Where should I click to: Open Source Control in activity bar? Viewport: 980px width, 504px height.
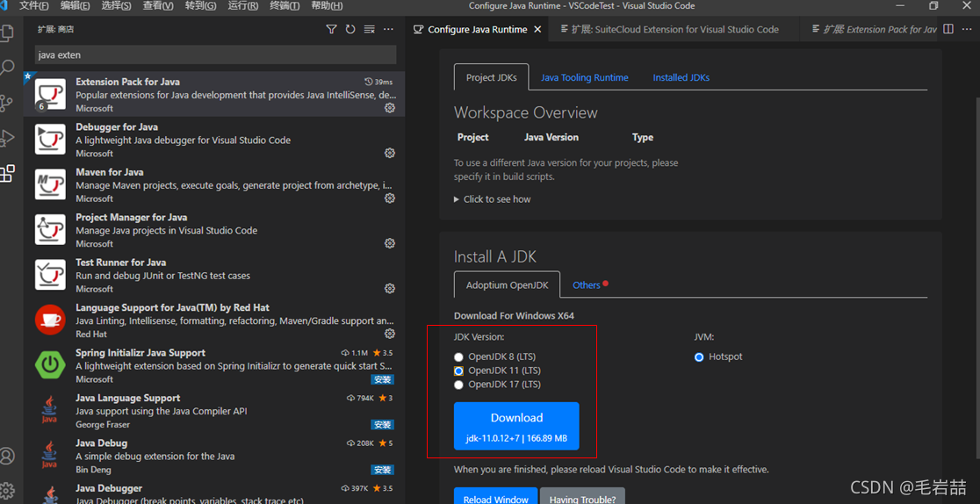pyautogui.click(x=8, y=103)
